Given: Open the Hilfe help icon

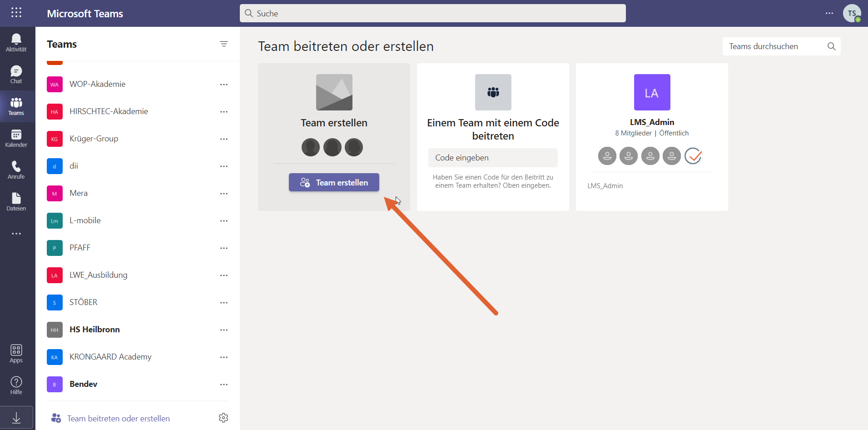Looking at the screenshot, I should [16, 385].
